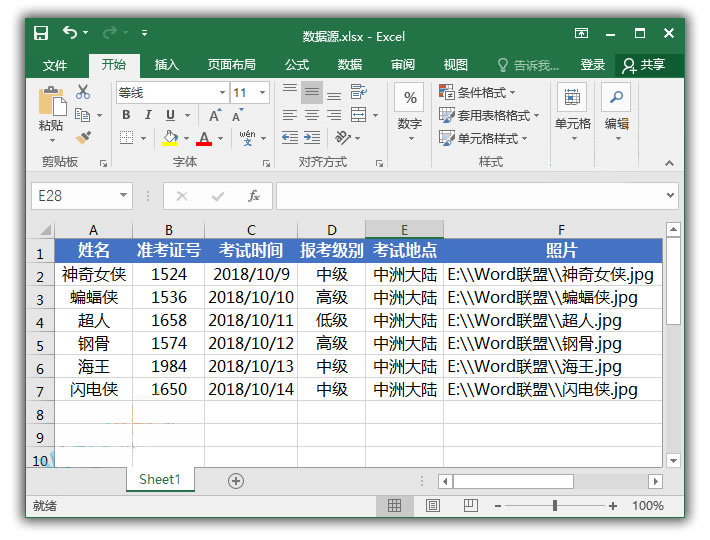Toggle bold formatting
Screen dimensions: 710x540
126,115
